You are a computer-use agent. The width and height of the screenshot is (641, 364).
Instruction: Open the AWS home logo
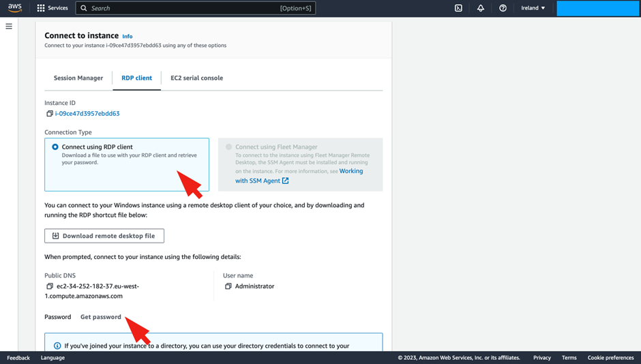point(15,7)
